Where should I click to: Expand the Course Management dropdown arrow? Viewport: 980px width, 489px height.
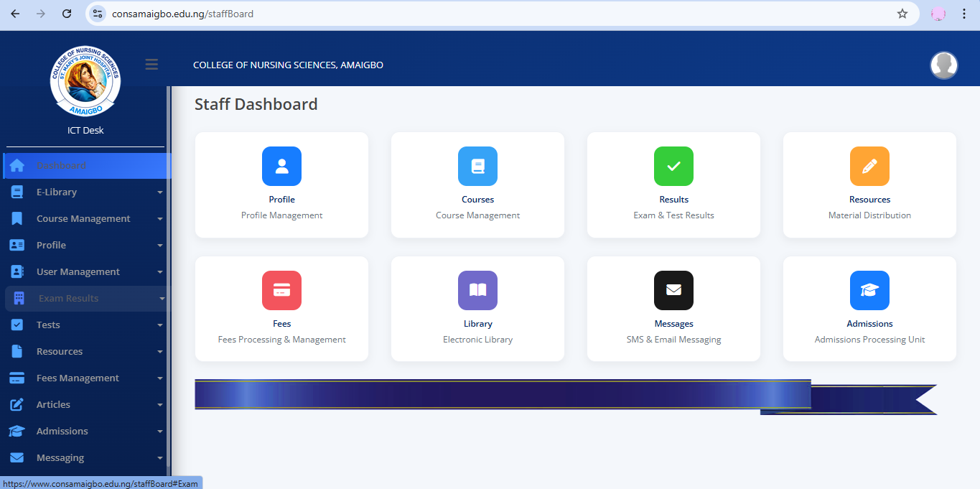pyautogui.click(x=160, y=219)
